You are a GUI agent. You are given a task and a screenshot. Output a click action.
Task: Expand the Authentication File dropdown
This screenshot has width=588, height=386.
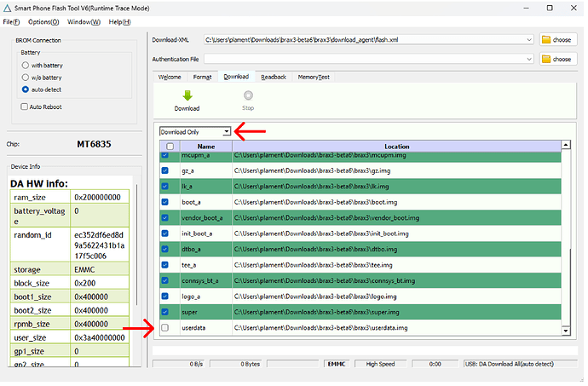(x=529, y=60)
